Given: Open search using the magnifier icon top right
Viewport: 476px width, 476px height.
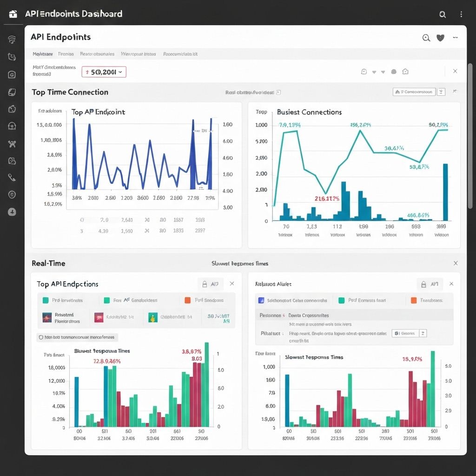Looking at the screenshot, I should [443, 14].
